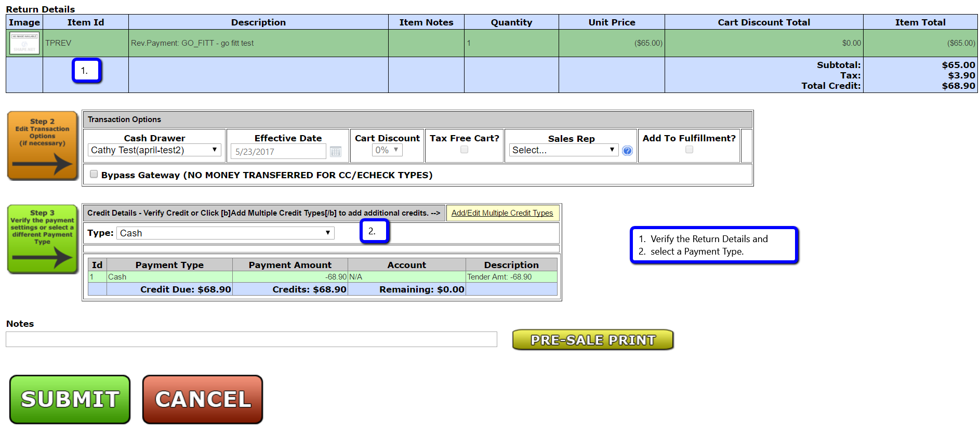
Task: Click annotation marker number 1
Action: [x=87, y=71]
